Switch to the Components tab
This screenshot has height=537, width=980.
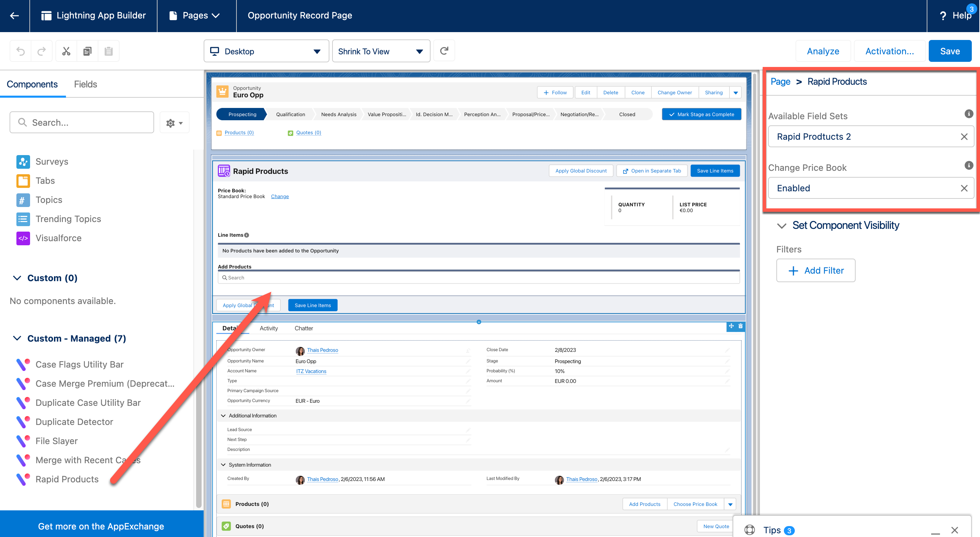(32, 84)
